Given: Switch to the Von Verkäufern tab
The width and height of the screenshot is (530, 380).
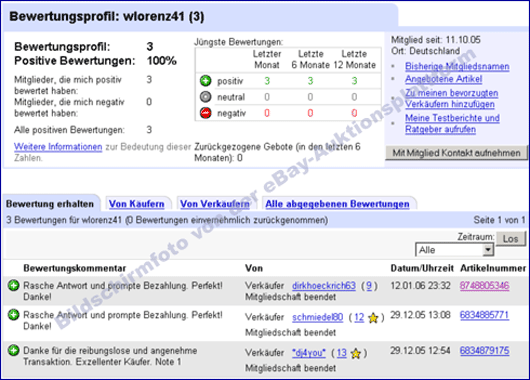Looking at the screenshot, I should [x=215, y=204].
